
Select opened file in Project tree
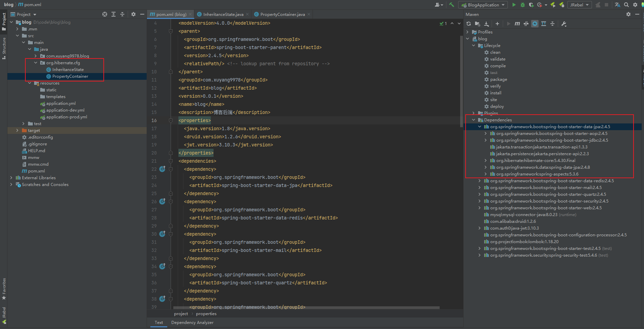coord(105,14)
